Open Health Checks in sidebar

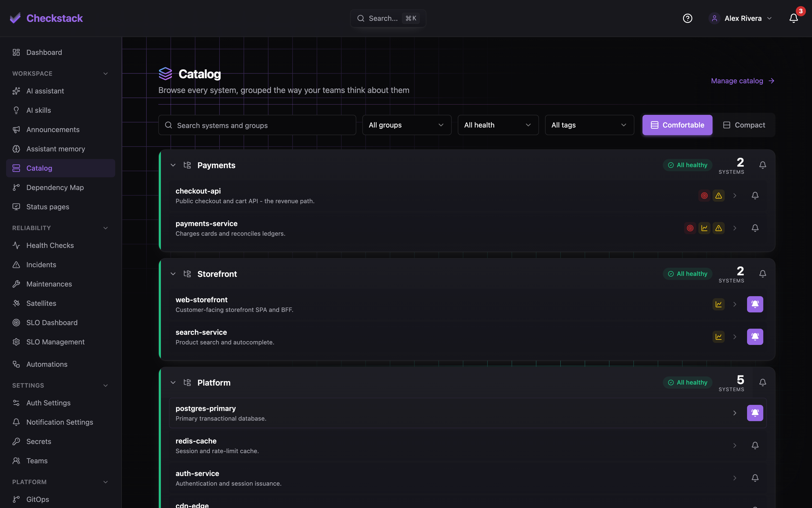point(60,245)
